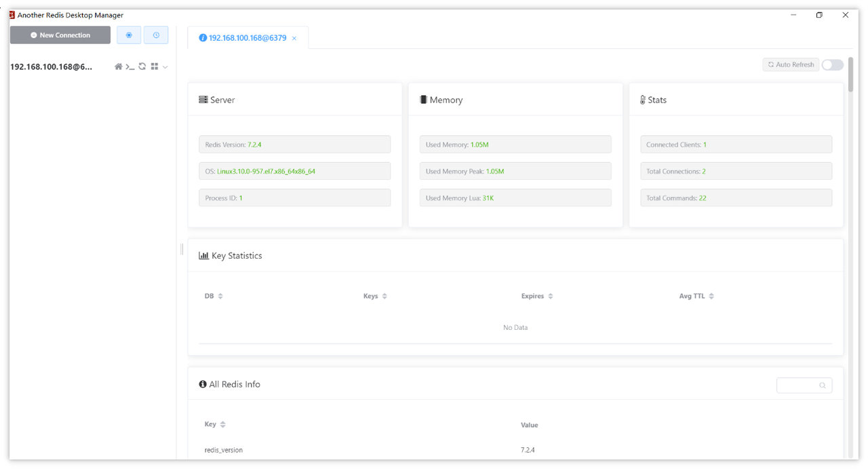Expand the connection chevron in sidebar
The width and height of the screenshot is (868, 469).
click(x=165, y=67)
